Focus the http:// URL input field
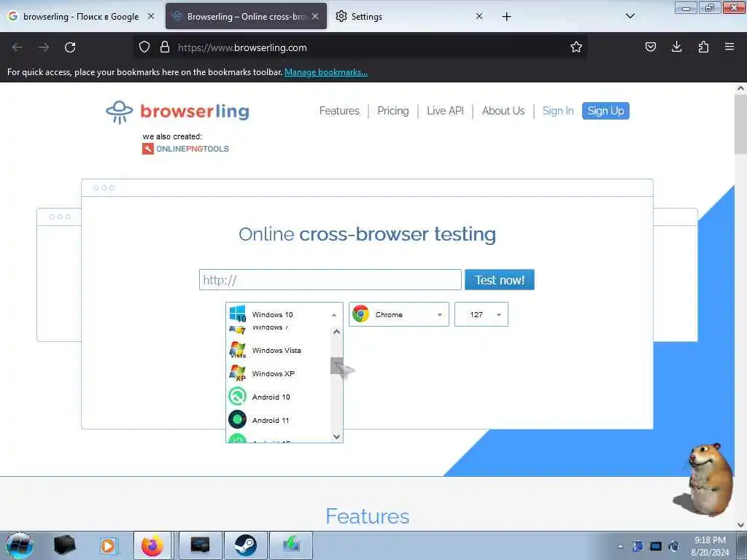The image size is (747, 560). coord(330,279)
